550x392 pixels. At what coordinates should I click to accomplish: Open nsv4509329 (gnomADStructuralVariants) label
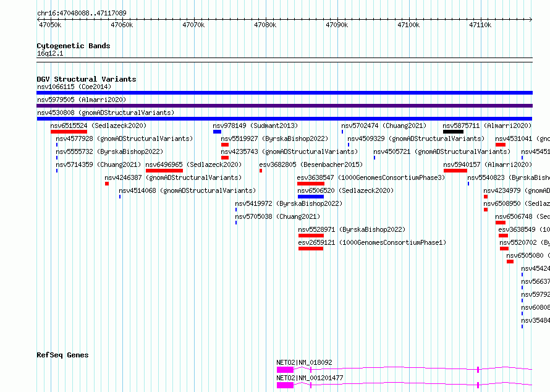[416, 138]
